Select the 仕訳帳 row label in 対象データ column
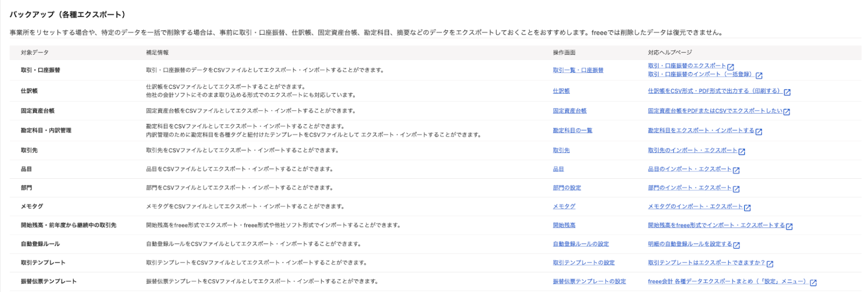Image resolution: width=868 pixels, height=292 pixels. (x=29, y=91)
